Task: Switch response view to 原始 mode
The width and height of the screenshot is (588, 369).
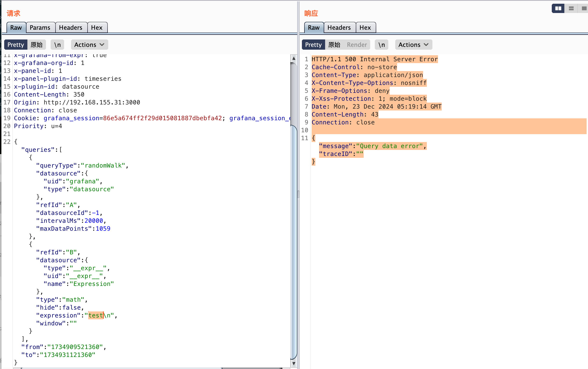Action: pos(334,45)
